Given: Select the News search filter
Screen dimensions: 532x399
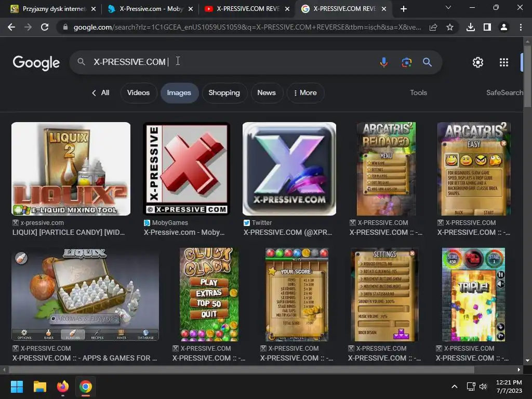Looking at the screenshot, I should click(x=267, y=92).
